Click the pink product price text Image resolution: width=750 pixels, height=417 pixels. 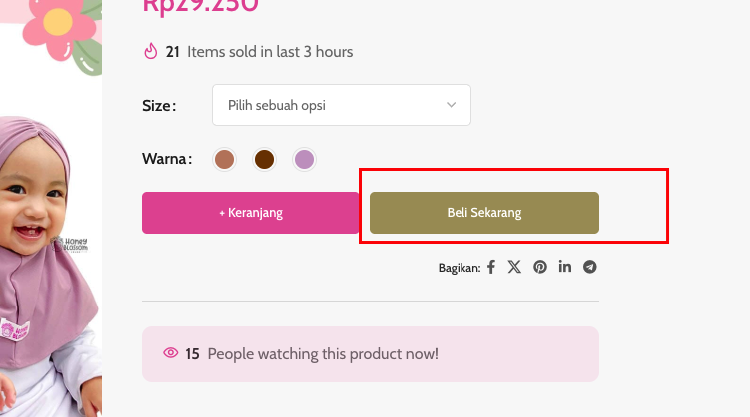click(x=200, y=6)
